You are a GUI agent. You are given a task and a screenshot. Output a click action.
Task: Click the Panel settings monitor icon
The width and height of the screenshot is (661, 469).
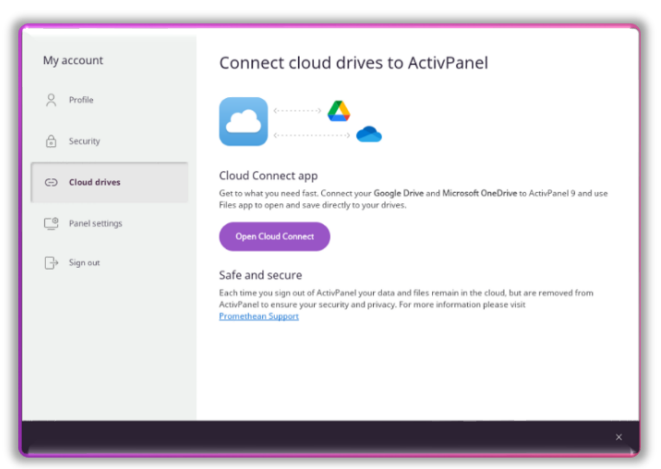point(51,223)
